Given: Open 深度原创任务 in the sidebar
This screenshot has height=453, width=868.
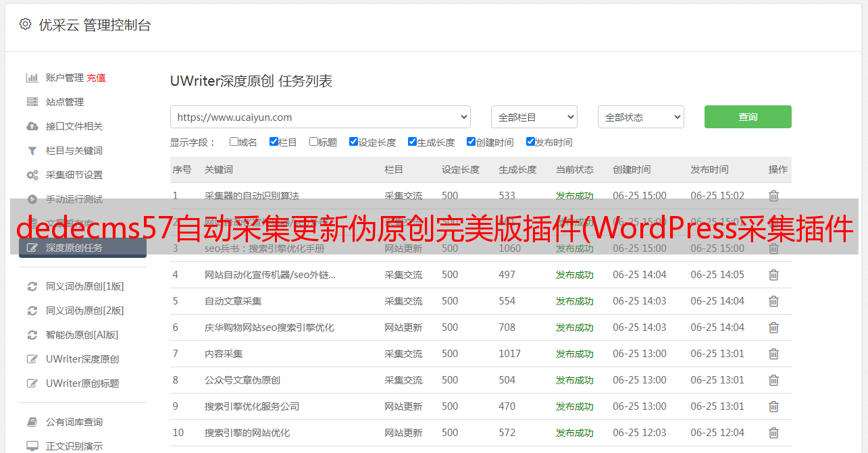Looking at the screenshot, I should tap(82, 248).
